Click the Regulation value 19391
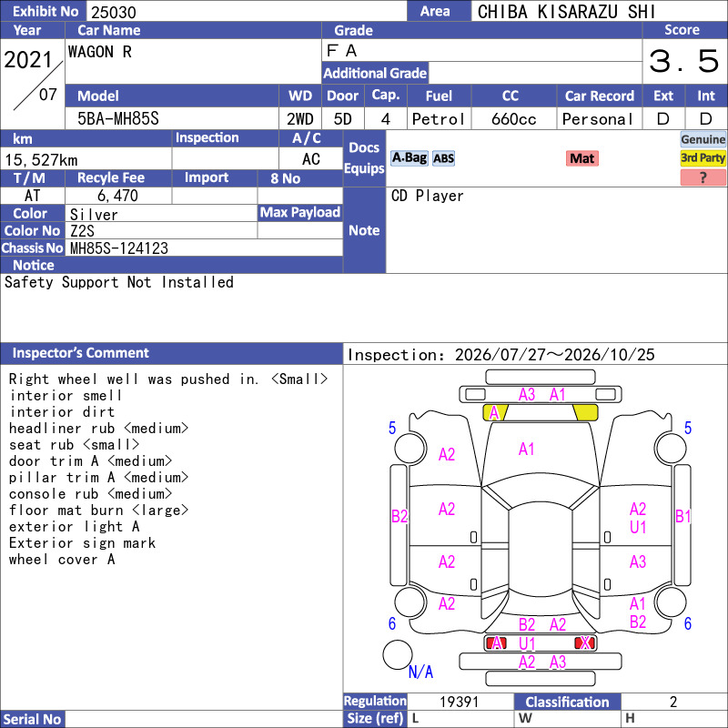 [459, 702]
